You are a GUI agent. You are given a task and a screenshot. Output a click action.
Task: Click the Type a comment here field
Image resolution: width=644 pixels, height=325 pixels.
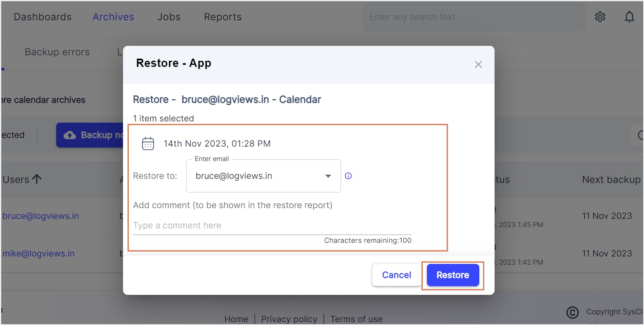point(272,225)
